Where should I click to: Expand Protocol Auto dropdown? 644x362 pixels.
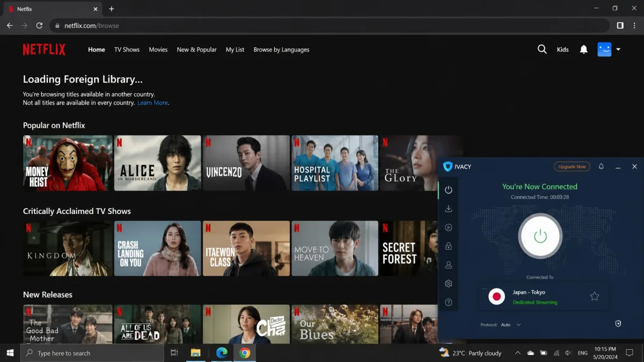click(510, 324)
